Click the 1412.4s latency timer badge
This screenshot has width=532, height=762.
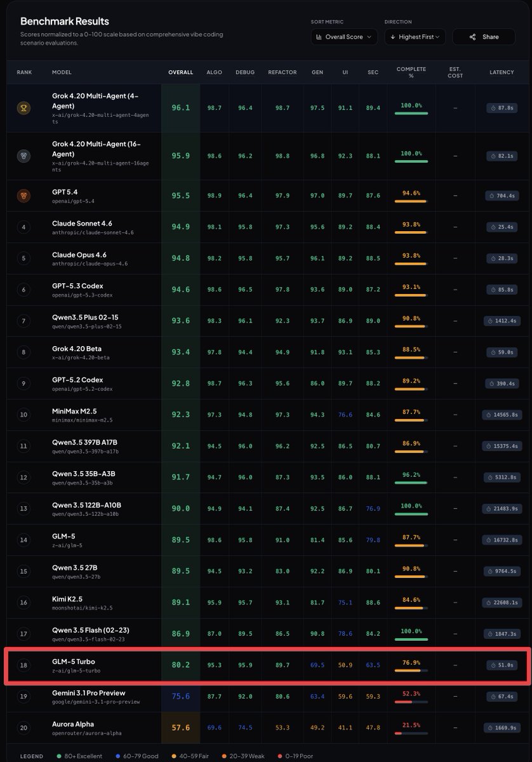[502, 321]
